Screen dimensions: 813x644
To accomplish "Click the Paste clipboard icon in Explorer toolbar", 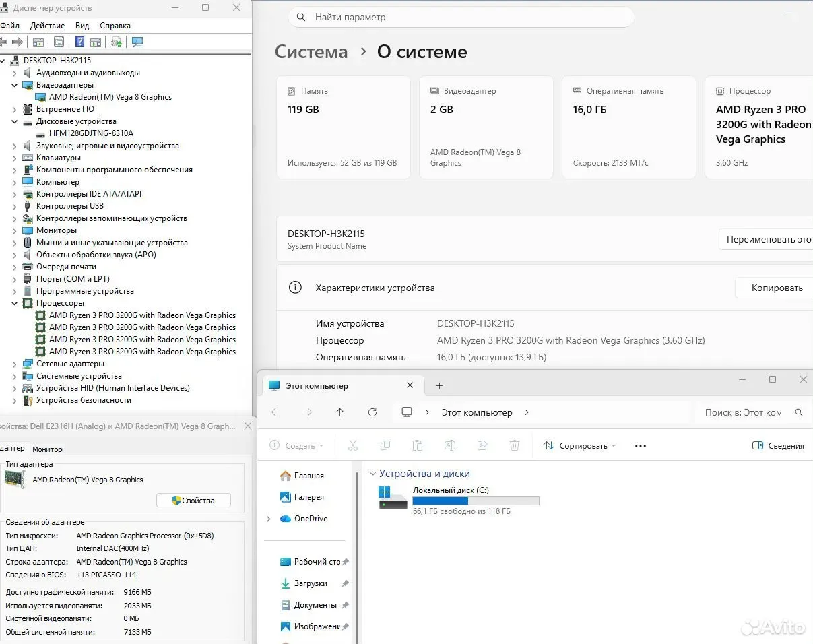I will 417,445.
